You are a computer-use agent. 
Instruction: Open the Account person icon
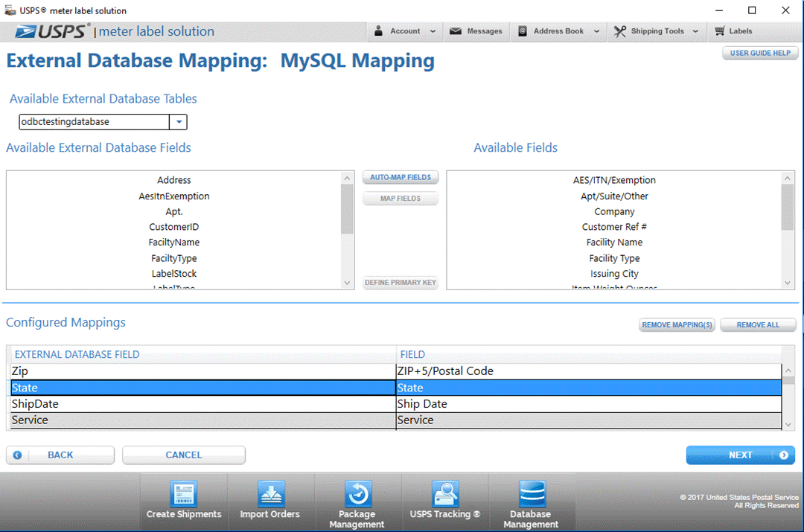point(378,31)
